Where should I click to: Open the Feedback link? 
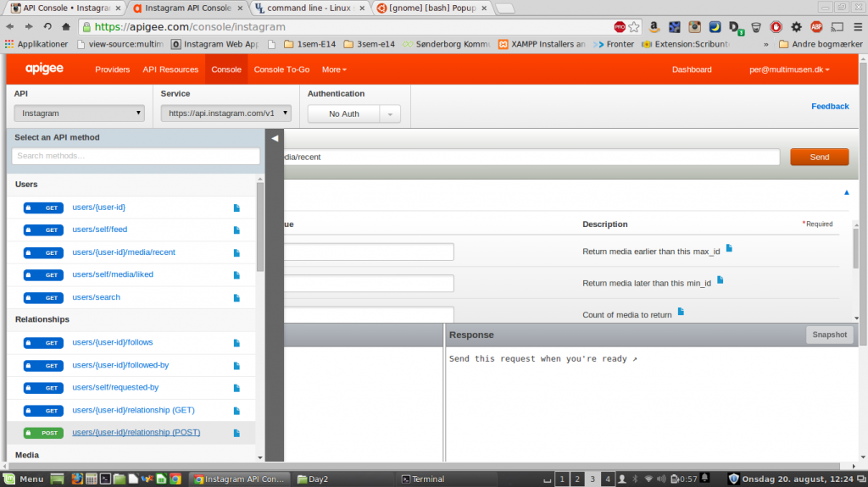tap(830, 106)
